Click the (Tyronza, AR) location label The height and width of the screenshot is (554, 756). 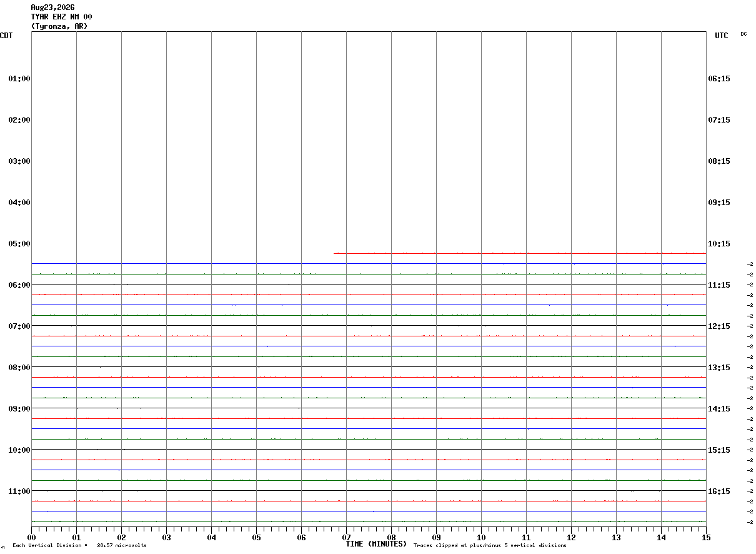pyautogui.click(x=59, y=26)
